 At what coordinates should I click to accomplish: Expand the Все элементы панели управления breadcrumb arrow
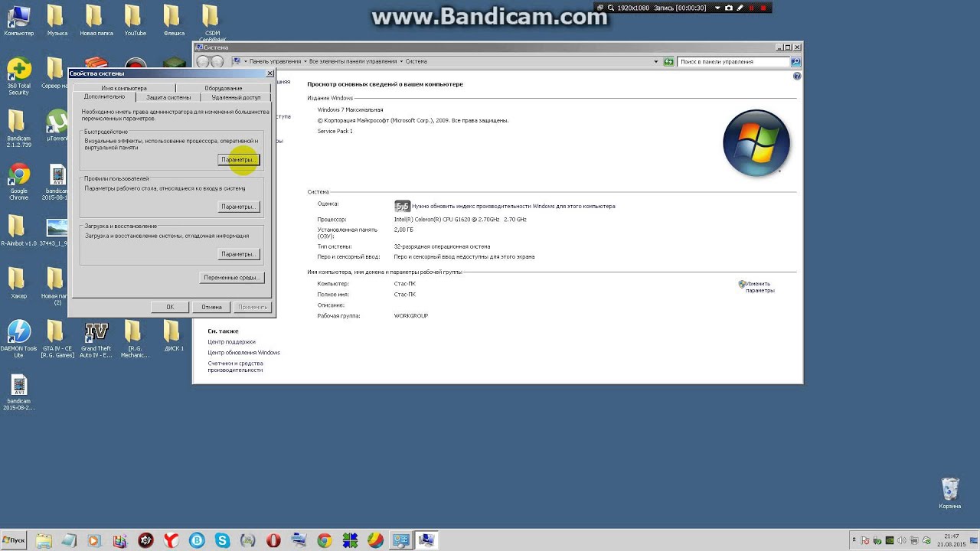pos(401,61)
